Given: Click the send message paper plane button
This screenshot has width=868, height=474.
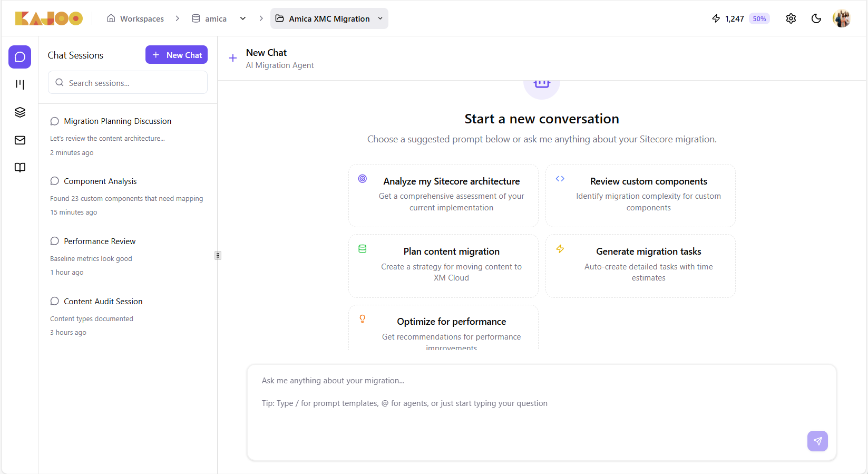Looking at the screenshot, I should [x=817, y=441].
